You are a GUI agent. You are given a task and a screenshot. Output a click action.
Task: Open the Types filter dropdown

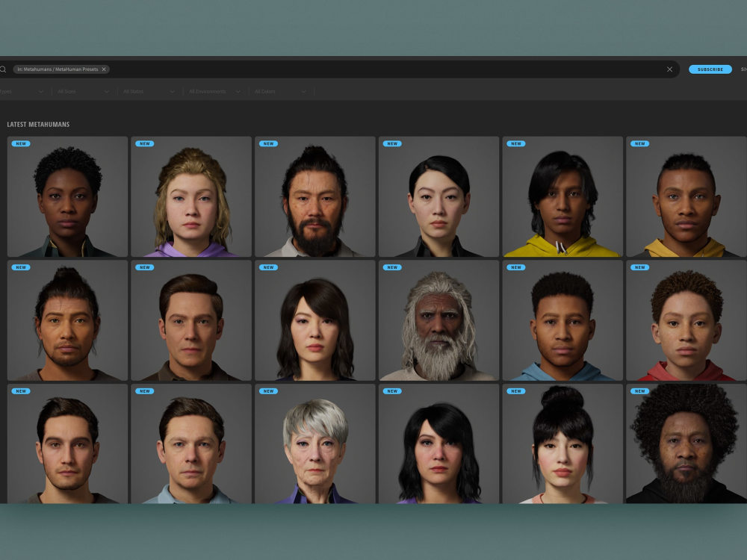[x=22, y=91]
